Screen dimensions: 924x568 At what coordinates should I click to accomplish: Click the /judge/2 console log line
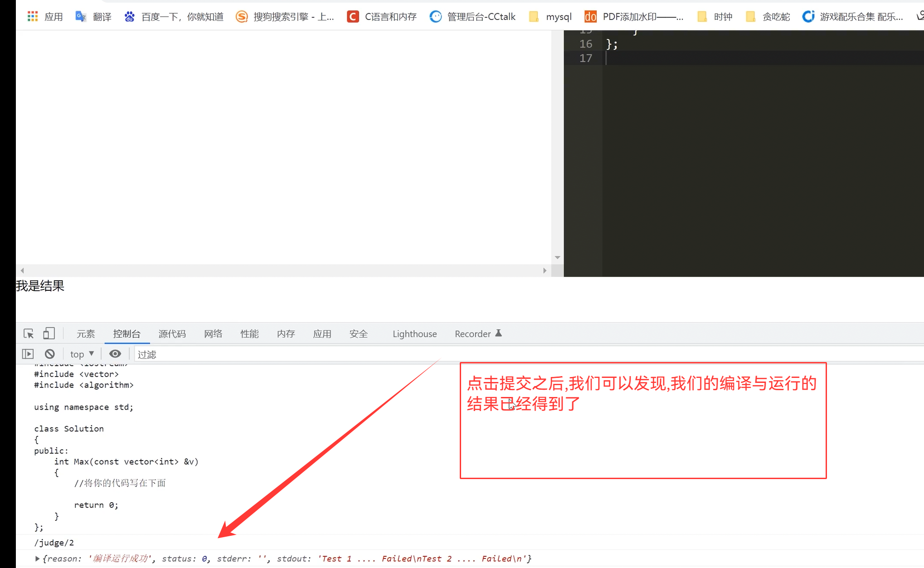(54, 543)
